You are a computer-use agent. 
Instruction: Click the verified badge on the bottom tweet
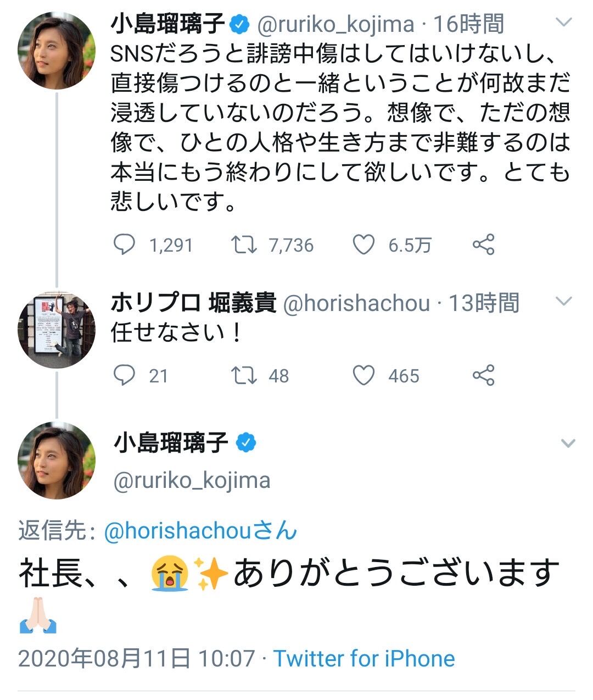[247, 442]
